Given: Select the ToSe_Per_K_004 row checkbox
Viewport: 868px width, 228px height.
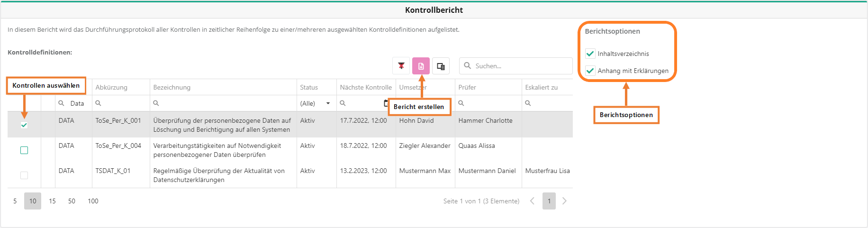Looking at the screenshot, I should (24, 150).
